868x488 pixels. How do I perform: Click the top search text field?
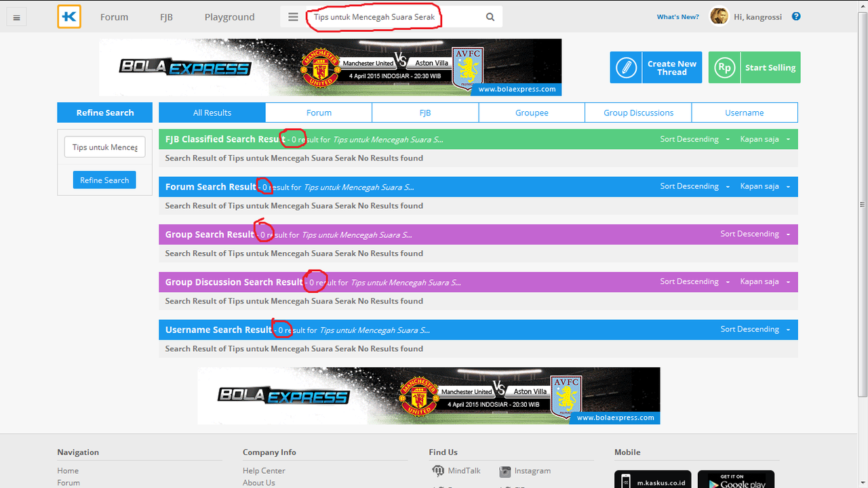[392, 17]
